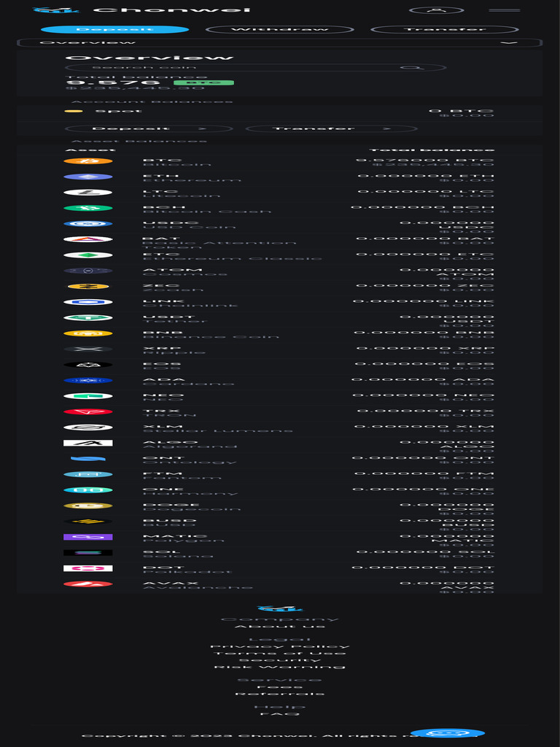Open the hamburger menu in the header
The width and height of the screenshot is (560, 747).
pos(505,10)
